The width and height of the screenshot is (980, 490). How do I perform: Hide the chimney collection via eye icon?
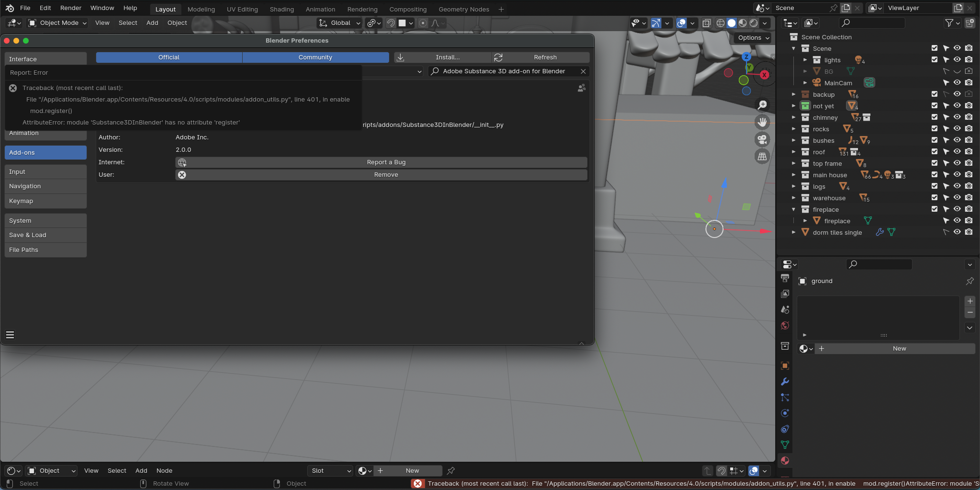[958, 117]
